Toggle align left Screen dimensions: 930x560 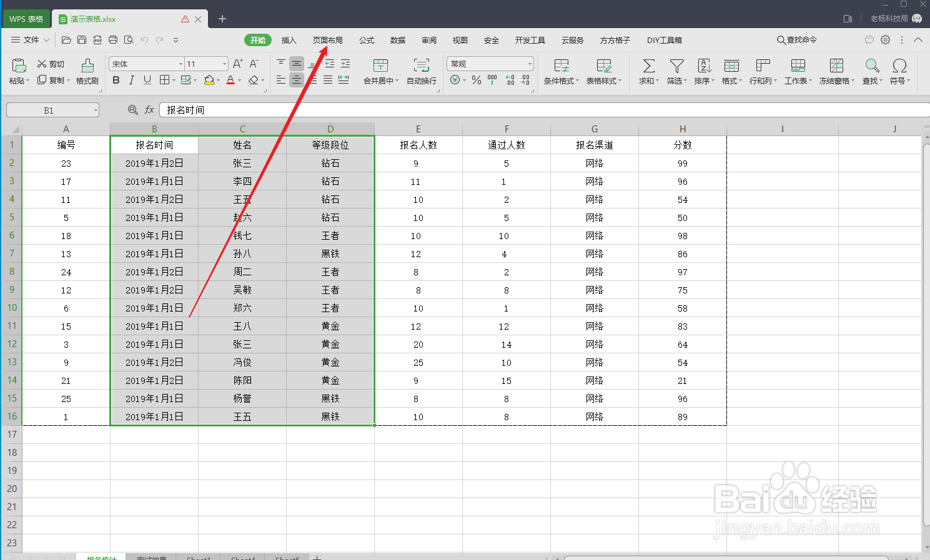(281, 80)
